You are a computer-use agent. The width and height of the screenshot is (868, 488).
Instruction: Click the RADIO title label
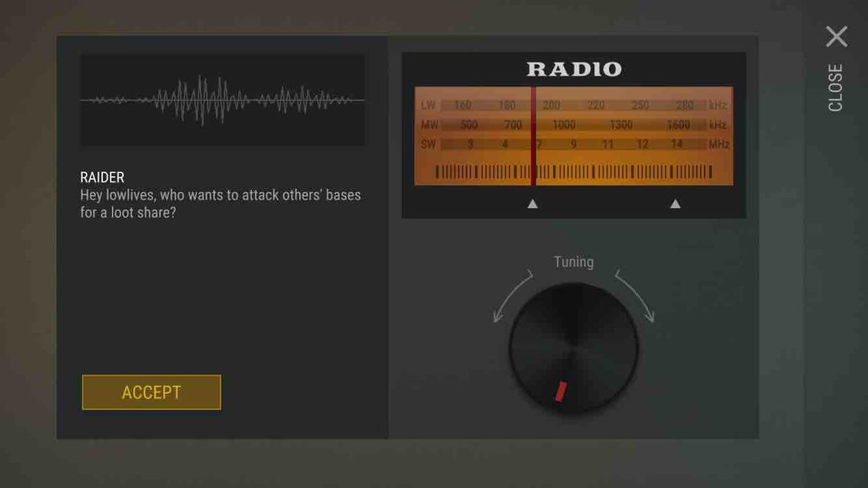click(574, 69)
